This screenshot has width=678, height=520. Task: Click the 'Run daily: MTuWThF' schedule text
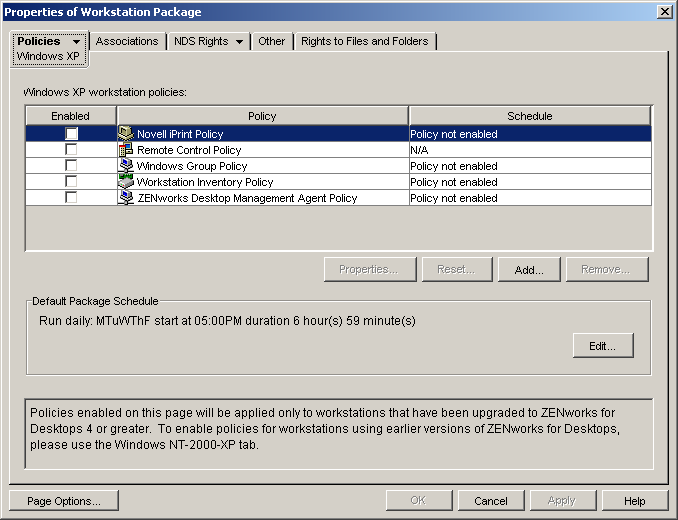coord(227,321)
